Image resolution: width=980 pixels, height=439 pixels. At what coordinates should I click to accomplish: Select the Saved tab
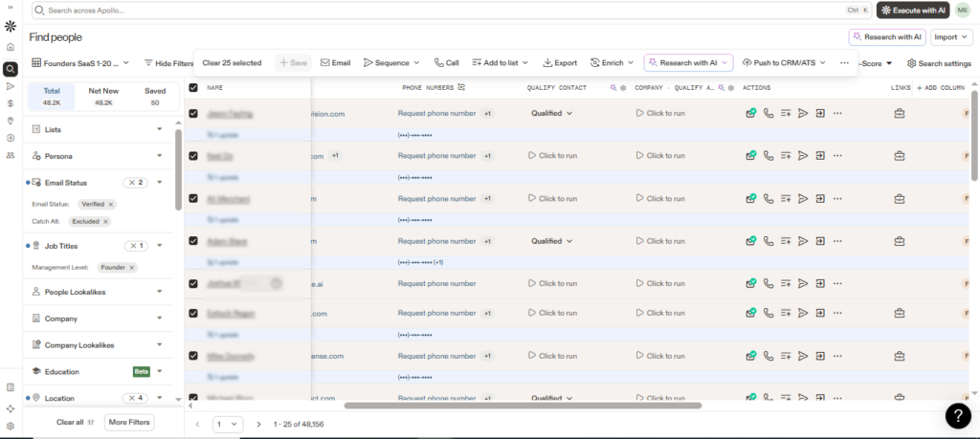(154, 96)
